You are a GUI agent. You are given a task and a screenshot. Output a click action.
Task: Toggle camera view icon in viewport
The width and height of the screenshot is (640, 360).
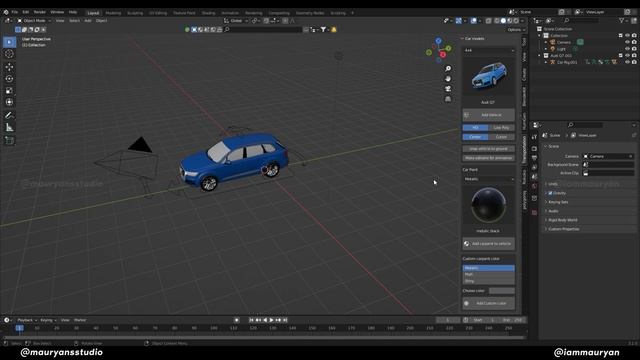point(448,89)
